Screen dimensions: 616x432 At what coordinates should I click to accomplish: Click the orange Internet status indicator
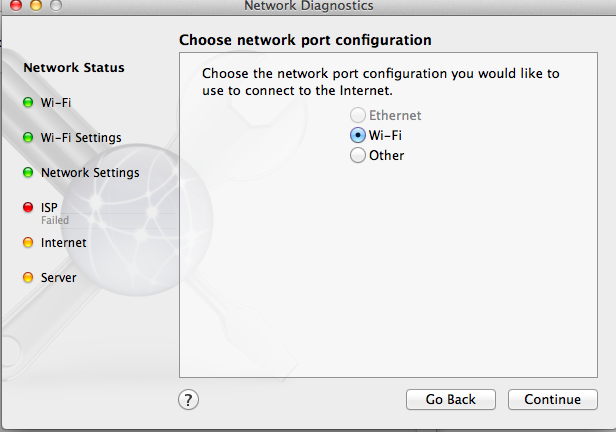click(x=28, y=242)
